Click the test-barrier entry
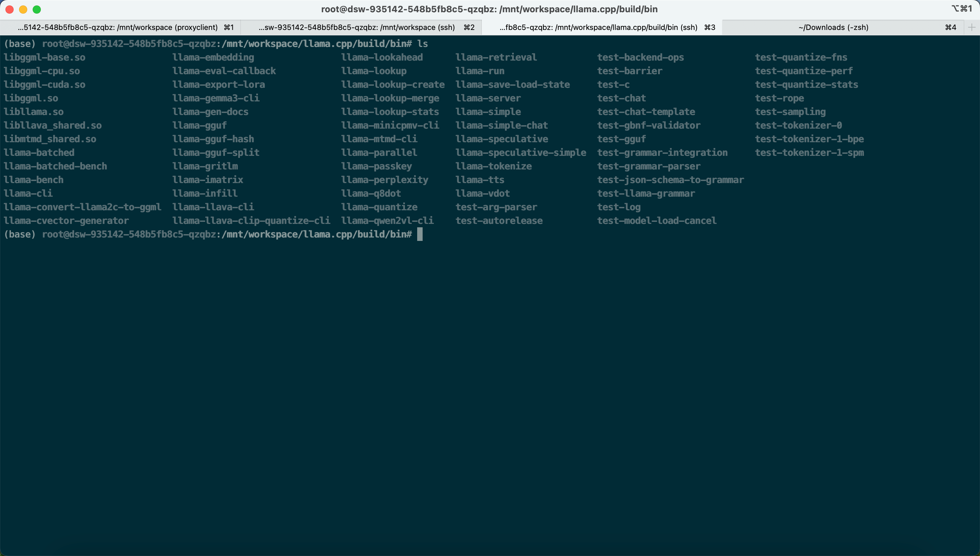 [x=630, y=71]
